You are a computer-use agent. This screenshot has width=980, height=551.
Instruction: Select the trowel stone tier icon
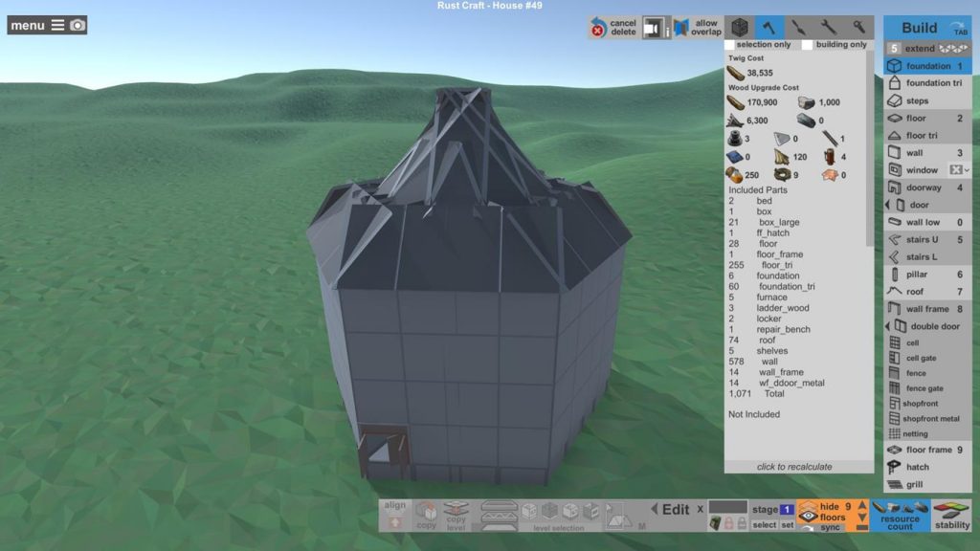799,27
